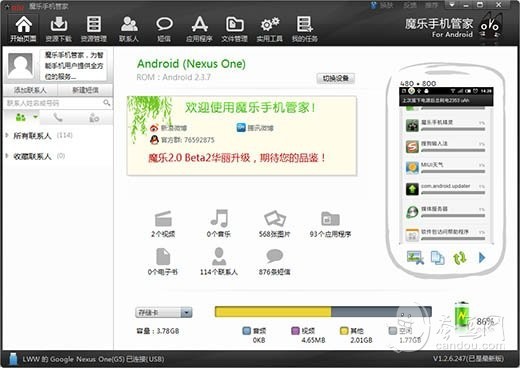Open the 短信 messages section
The height and width of the screenshot is (368, 520).
[164, 29]
